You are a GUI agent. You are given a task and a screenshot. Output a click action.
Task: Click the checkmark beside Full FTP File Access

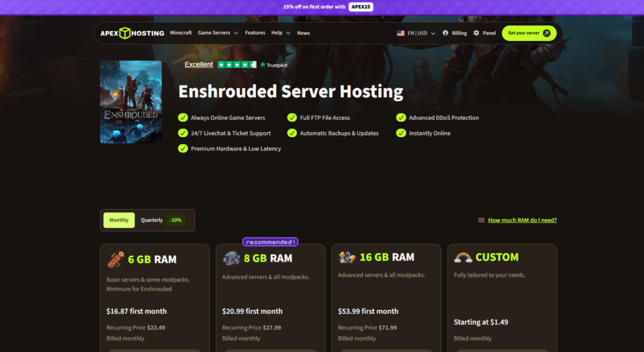[x=292, y=118]
